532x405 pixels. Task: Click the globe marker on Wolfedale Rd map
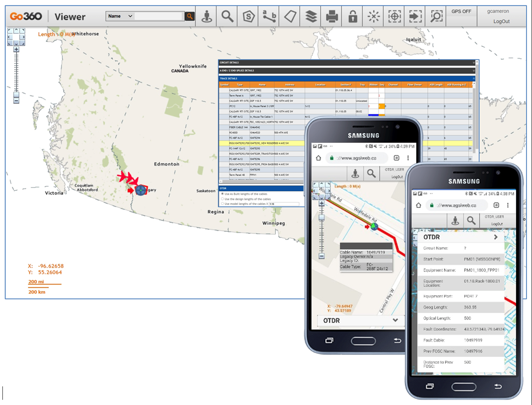(374, 226)
